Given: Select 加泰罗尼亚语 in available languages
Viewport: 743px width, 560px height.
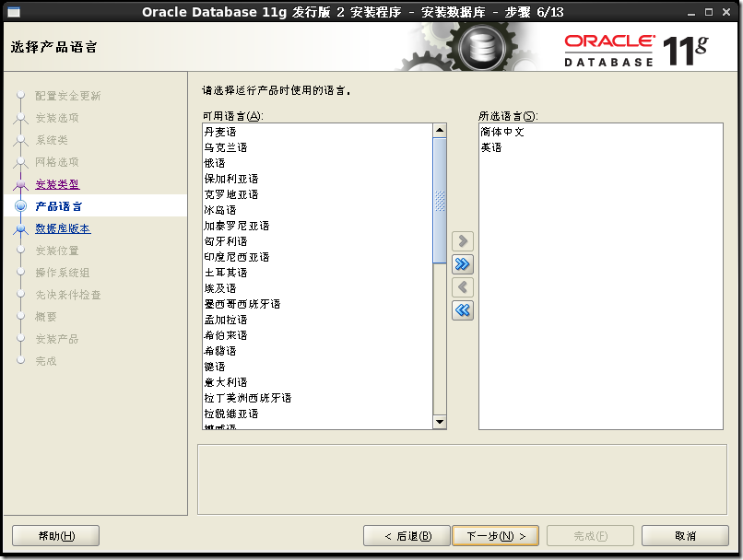Looking at the screenshot, I should [x=317, y=226].
